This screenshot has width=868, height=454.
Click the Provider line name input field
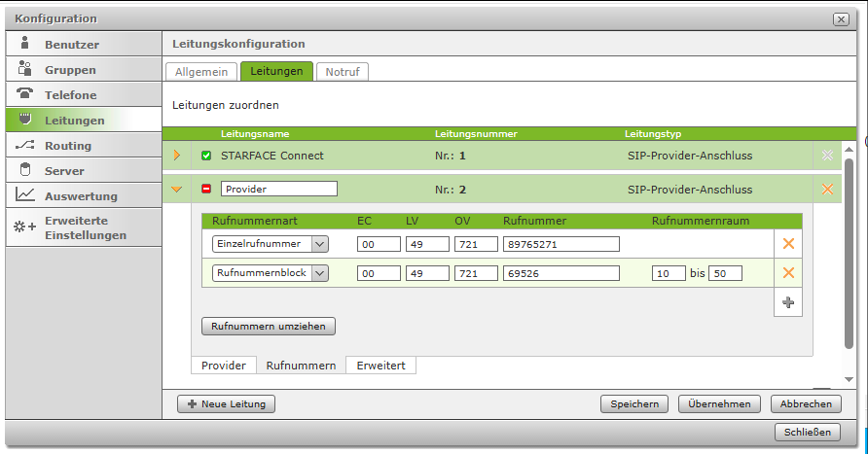[x=278, y=189]
